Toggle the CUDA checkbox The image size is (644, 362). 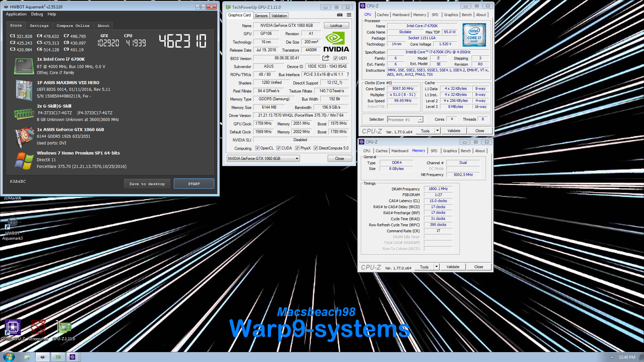tap(278, 148)
